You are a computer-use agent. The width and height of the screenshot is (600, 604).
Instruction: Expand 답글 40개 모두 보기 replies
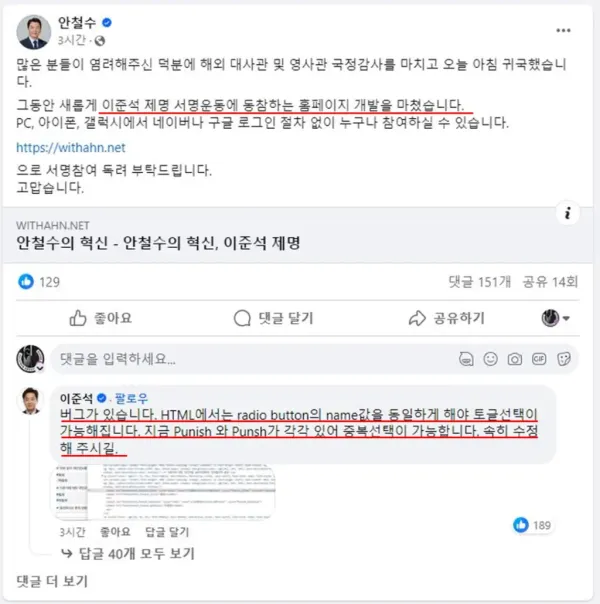[129, 554]
